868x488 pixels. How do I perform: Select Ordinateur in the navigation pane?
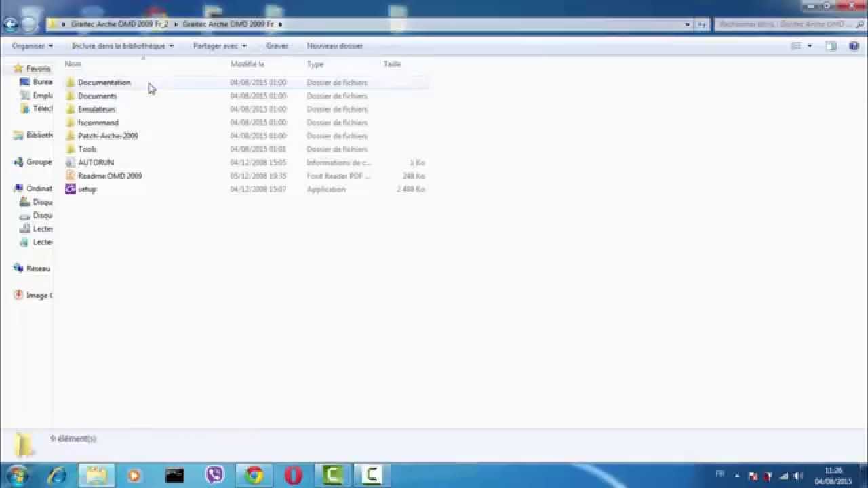(33, 189)
